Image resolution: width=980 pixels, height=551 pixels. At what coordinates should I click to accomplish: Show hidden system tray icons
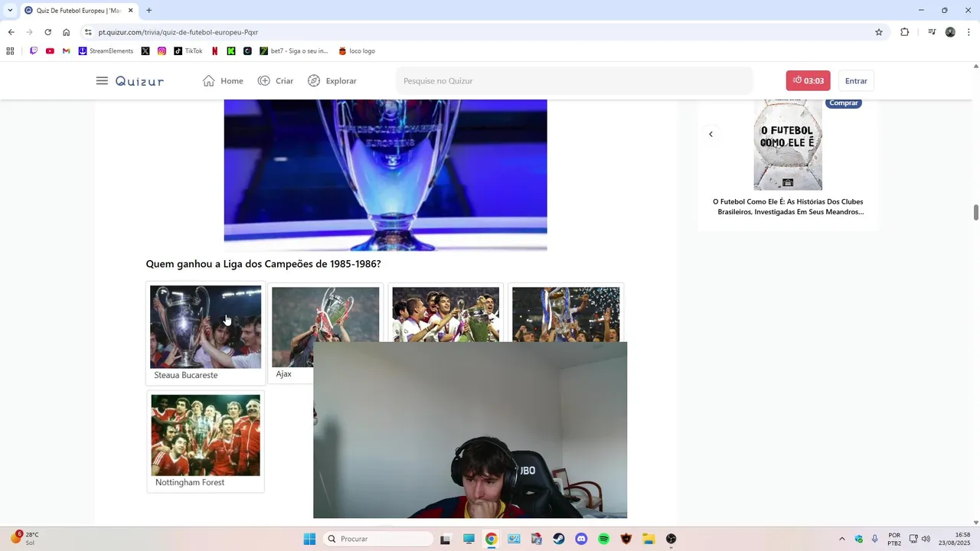click(x=842, y=539)
